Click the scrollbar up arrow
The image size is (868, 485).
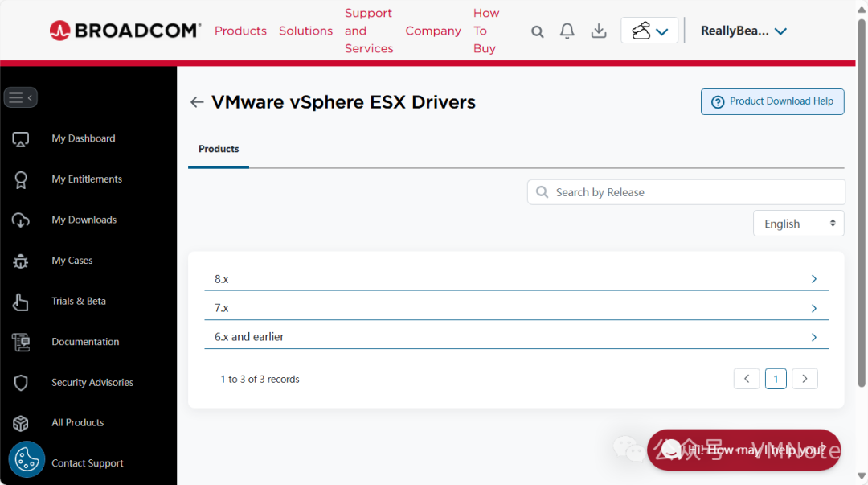tap(862, 10)
